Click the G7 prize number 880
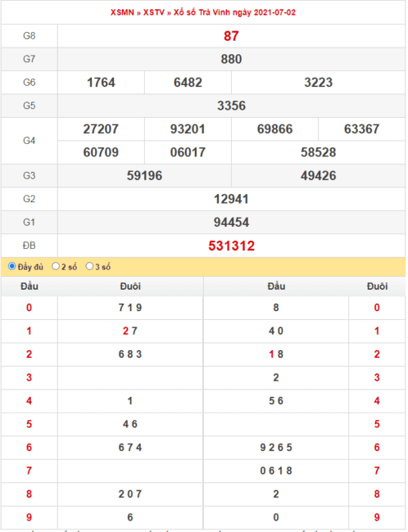The image size is (408, 532). (x=231, y=59)
